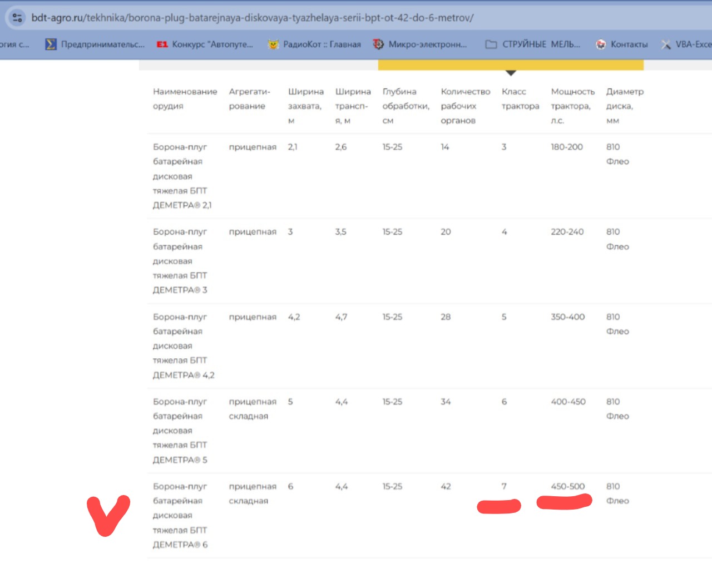This screenshot has height=588, width=712.
Task: Select the БПТ ДЕМЕТРА 2,1 row name
Action: point(182,176)
